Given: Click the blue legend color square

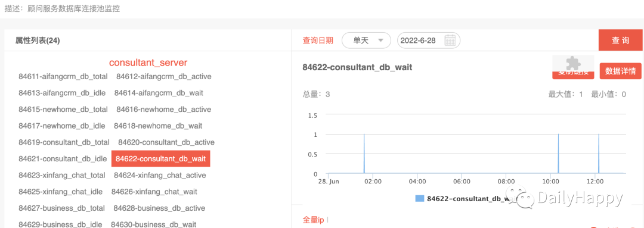Looking at the screenshot, I should click(x=419, y=198).
